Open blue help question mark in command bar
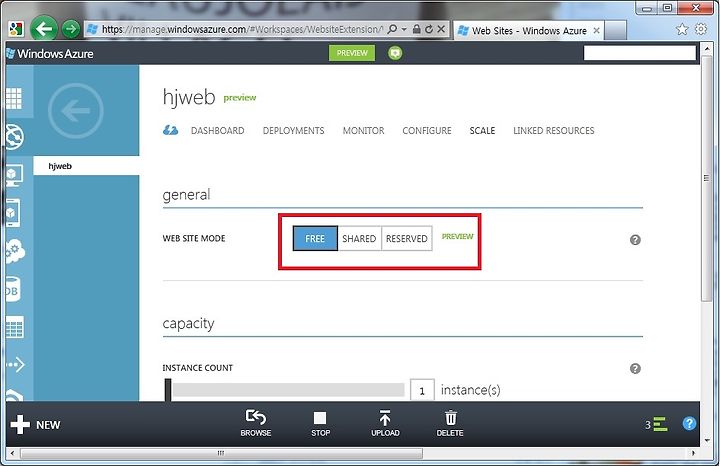Screen dimensions: 720x466 pos(689,423)
